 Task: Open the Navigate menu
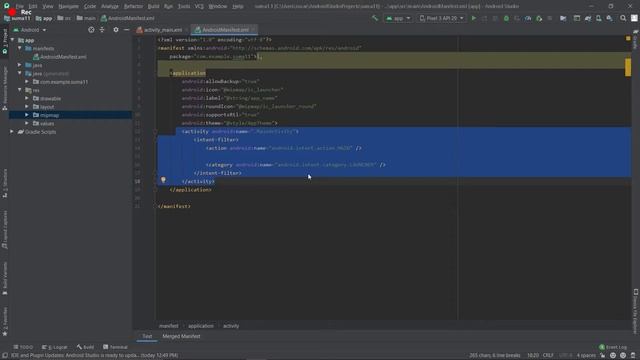[x=68, y=6]
